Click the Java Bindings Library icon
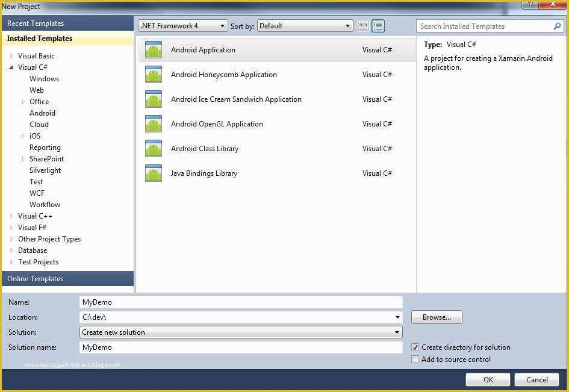569x392 pixels. pos(154,173)
